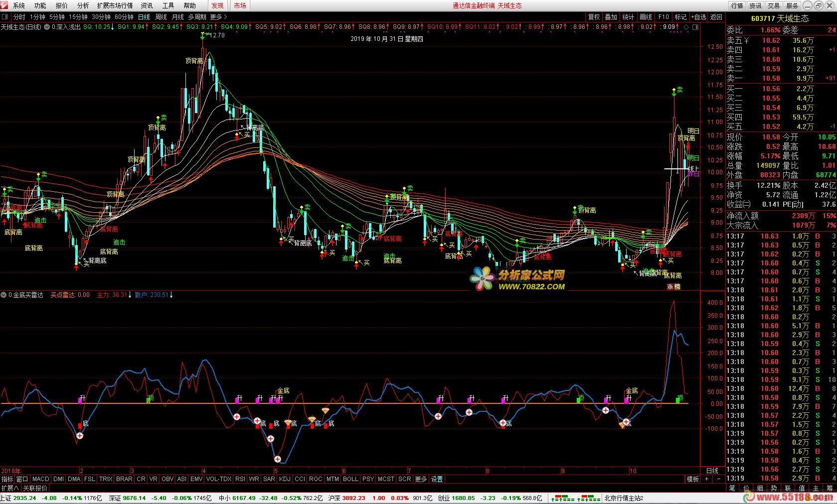Image resolution: width=837 pixels, height=504 pixels.
Task: Expand the circle arrow beside 0.深入浅出
Action: pos(47,27)
